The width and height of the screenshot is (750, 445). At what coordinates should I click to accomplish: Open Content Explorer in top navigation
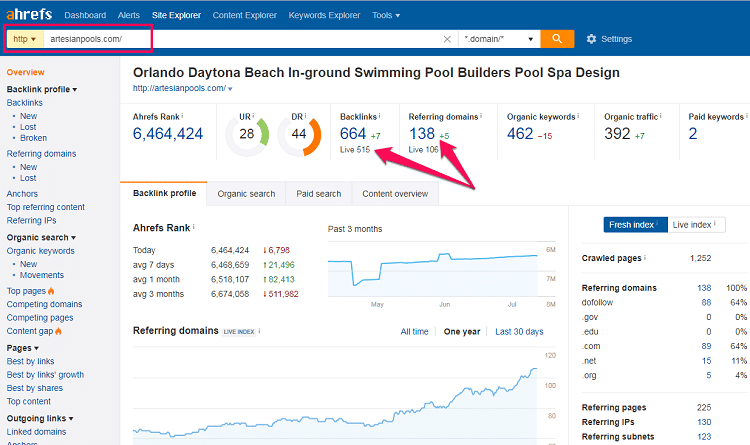[x=244, y=15]
